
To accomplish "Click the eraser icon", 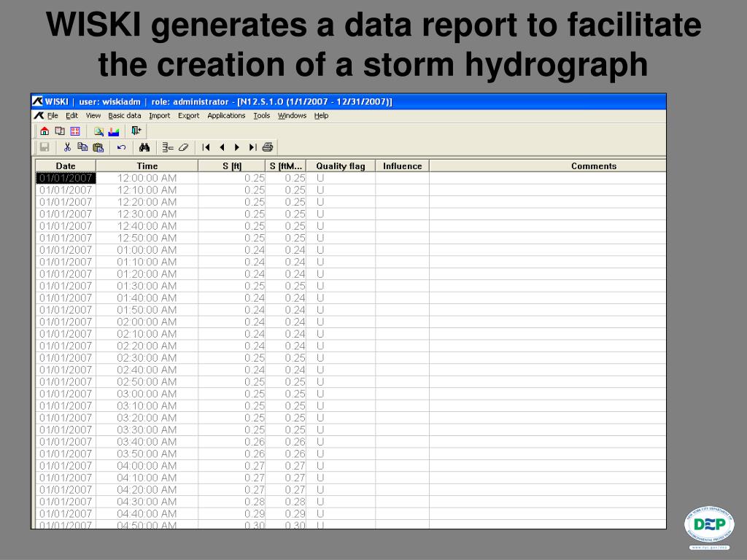I will tap(183, 147).
